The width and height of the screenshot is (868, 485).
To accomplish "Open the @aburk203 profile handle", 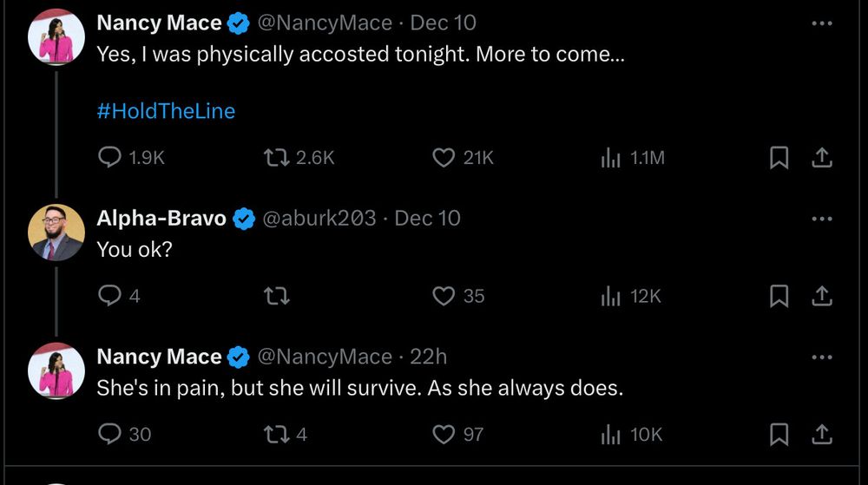I will tap(319, 219).
